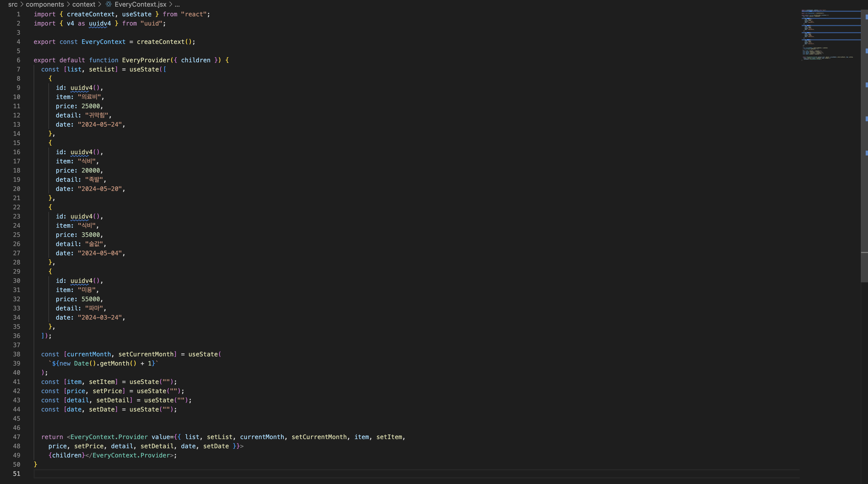
Task: Click the EveryContext.jsx breadcrumb item
Action: click(x=140, y=4)
